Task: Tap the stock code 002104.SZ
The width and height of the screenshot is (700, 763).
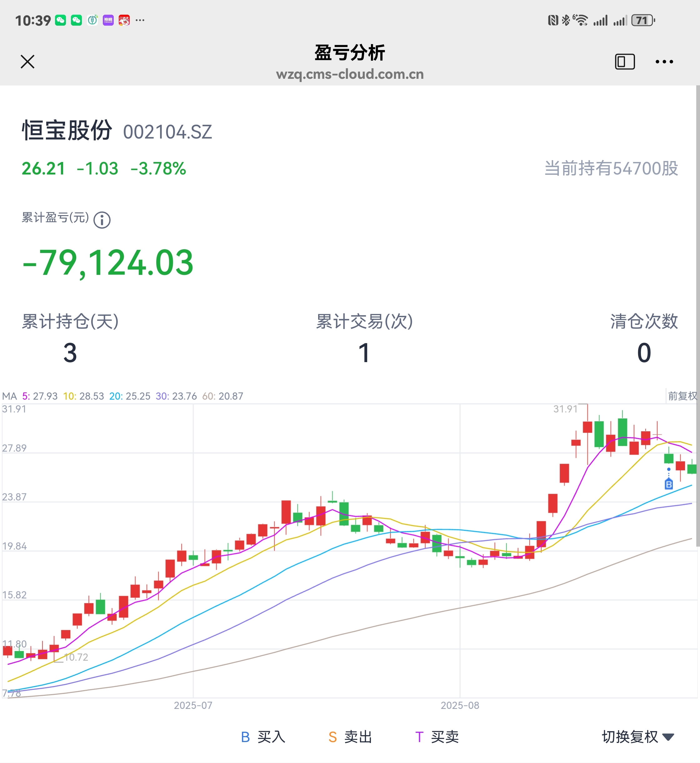Action: [167, 132]
